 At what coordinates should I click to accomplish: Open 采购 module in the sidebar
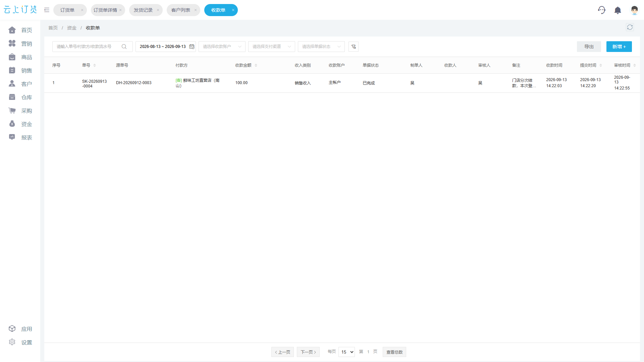click(20, 111)
